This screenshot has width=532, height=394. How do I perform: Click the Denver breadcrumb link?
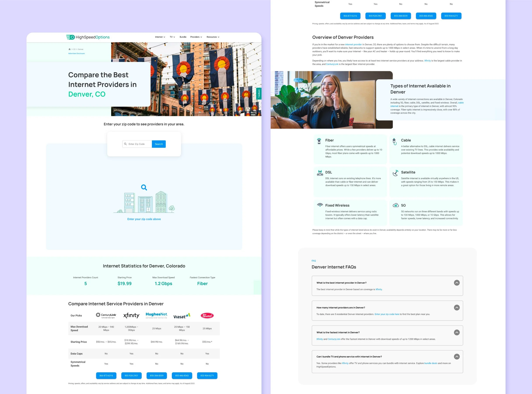pyautogui.click(x=80, y=49)
